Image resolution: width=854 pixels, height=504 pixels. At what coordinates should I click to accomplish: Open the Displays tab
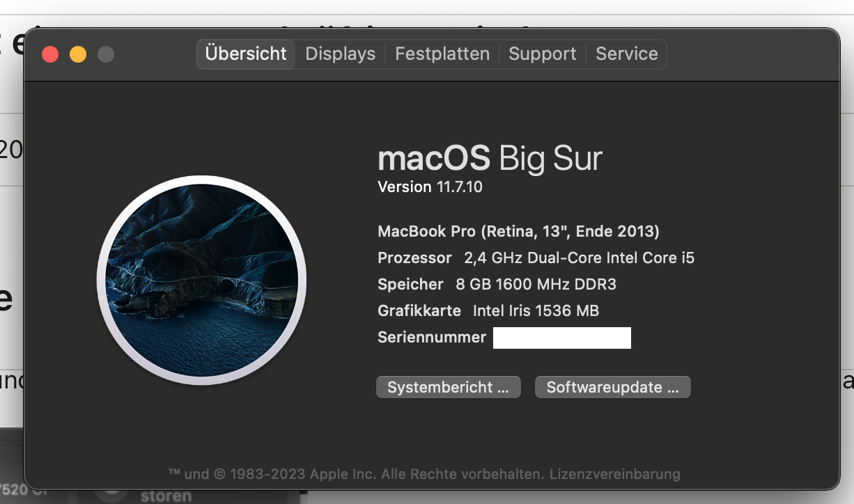click(340, 54)
